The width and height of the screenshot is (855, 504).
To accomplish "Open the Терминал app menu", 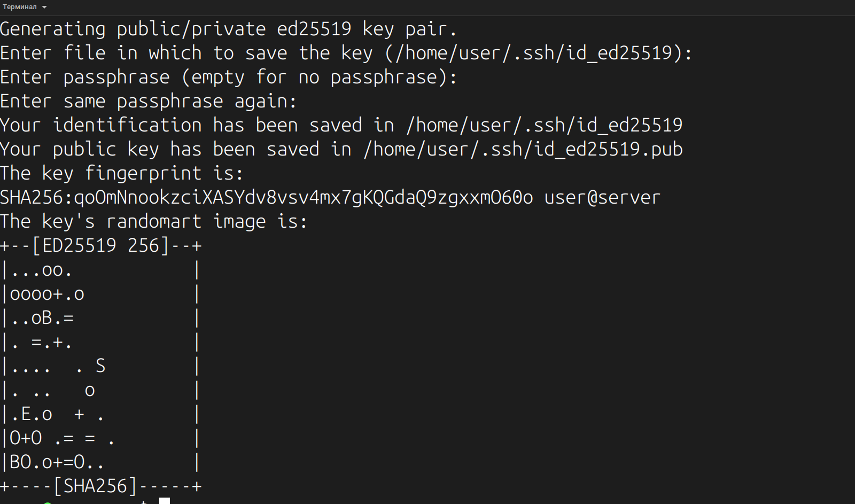I will click(x=20, y=7).
